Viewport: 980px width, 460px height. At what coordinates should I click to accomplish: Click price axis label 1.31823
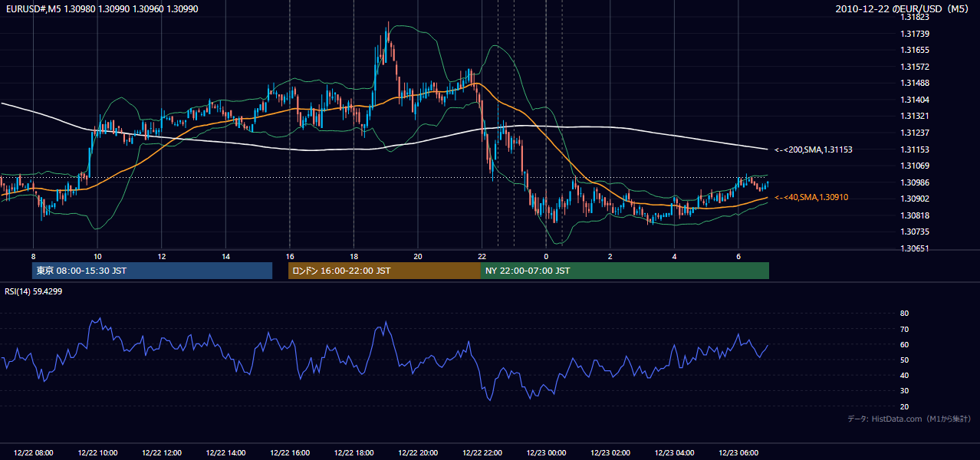pyautogui.click(x=915, y=17)
